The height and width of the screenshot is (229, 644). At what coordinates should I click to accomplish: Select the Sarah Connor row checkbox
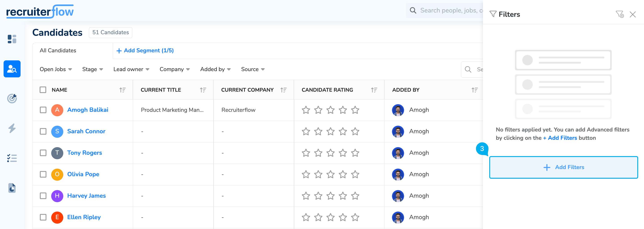(x=43, y=131)
